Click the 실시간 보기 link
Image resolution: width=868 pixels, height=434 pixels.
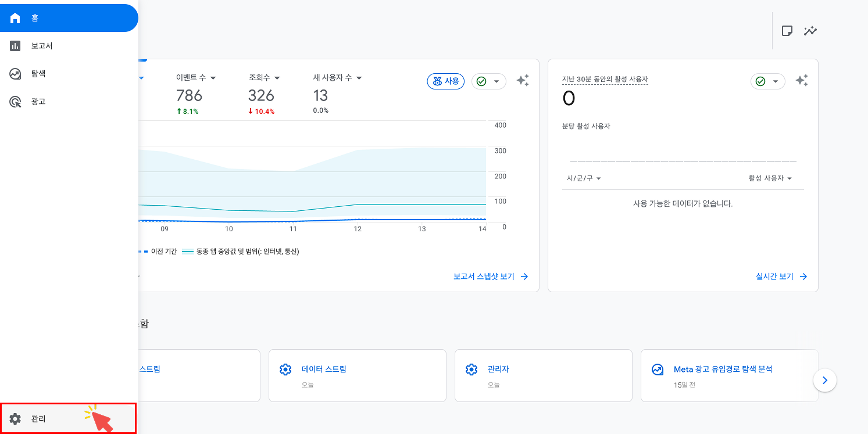click(781, 277)
